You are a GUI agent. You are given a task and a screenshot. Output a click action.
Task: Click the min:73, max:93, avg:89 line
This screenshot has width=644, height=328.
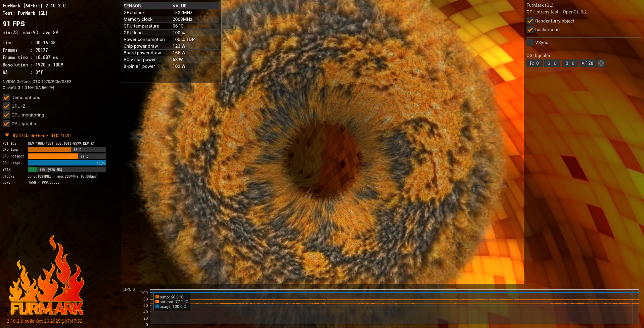tap(30, 33)
